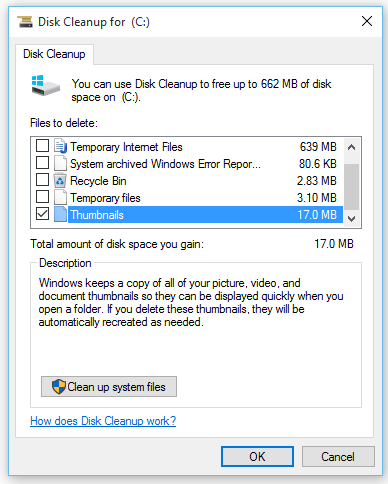Click the Windows drive icon beside description
Image resolution: width=388 pixels, height=484 pixels.
(x=46, y=86)
